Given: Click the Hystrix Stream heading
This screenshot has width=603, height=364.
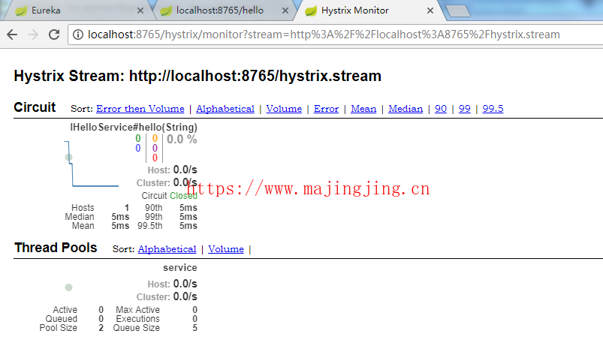Looking at the screenshot, I should pos(197,76).
